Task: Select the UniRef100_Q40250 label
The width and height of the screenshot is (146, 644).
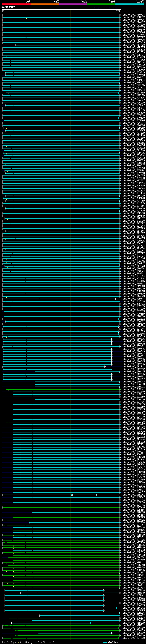Action: 134,118
